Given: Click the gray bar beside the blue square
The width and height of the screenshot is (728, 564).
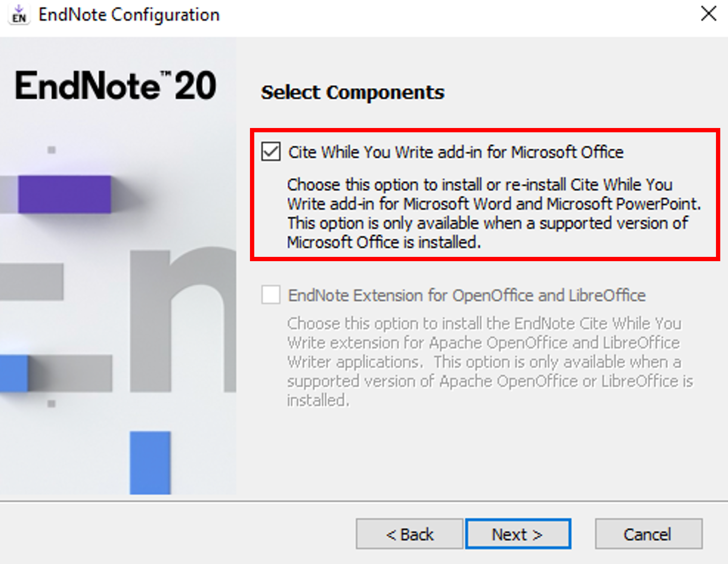Looking at the screenshot, I should pyautogui.click(x=70, y=373).
